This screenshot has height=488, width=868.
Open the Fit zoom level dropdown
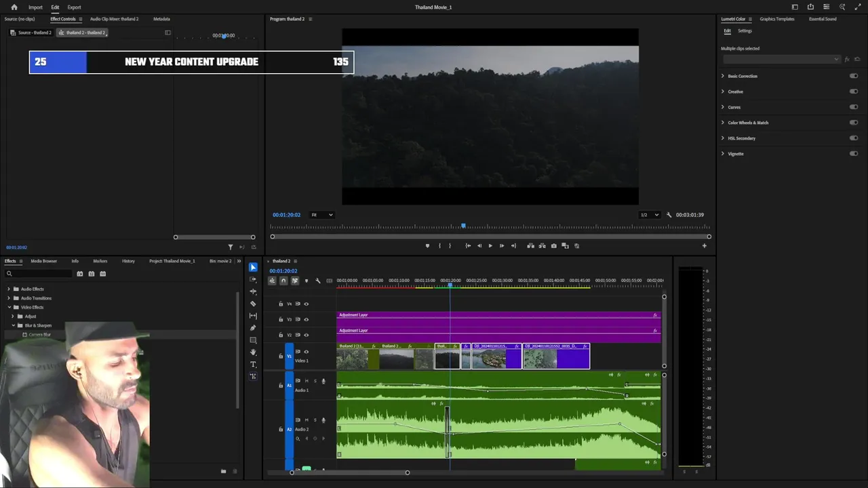322,215
